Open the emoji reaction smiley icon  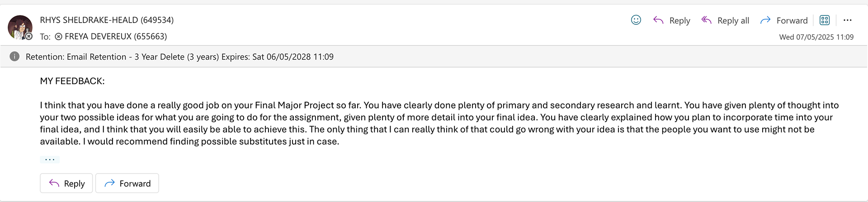coord(636,20)
